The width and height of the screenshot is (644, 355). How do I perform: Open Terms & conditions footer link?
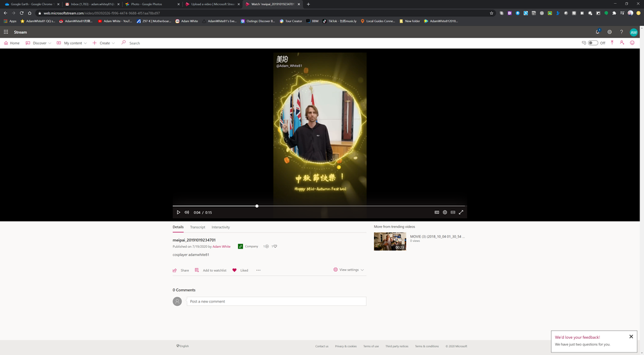tap(427, 347)
